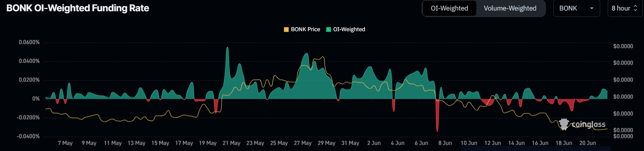644x151 pixels.
Task: Click the 21 May funding rate peak
Action: tap(227, 48)
